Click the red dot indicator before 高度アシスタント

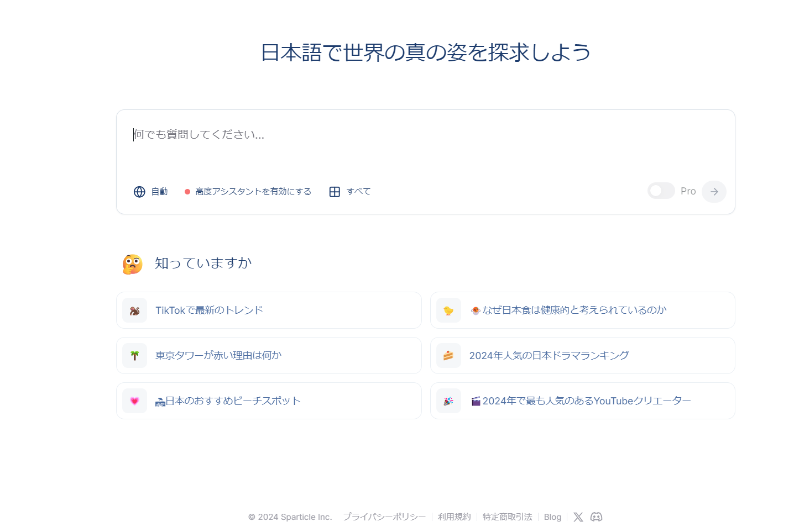click(x=187, y=191)
